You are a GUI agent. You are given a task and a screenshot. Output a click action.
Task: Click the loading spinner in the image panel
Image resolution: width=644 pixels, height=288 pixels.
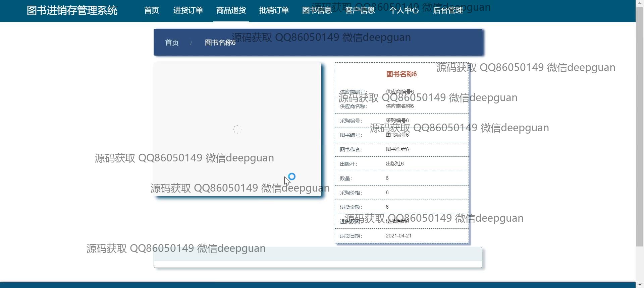[x=237, y=129]
